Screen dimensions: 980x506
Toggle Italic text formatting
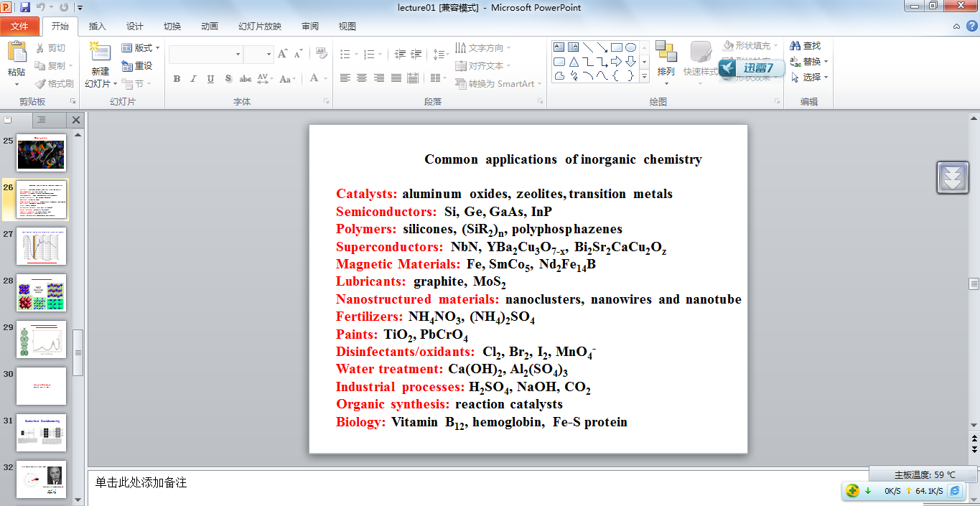tap(193, 79)
